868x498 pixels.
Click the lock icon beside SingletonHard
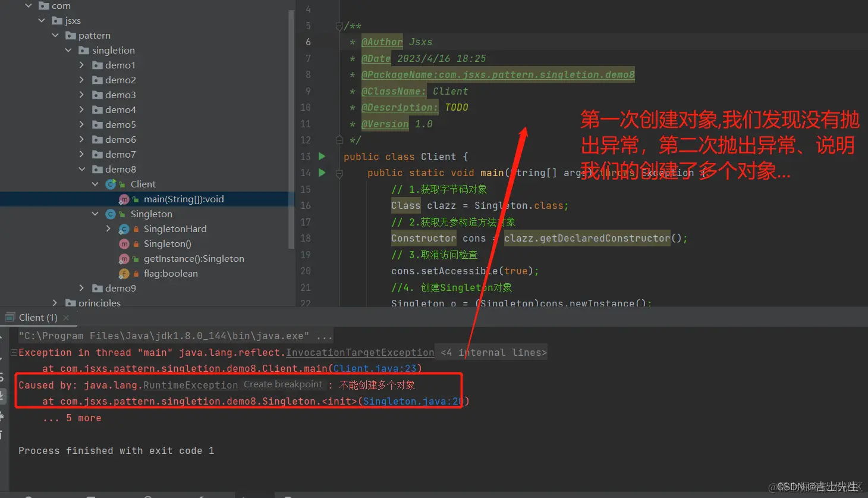[136, 229]
